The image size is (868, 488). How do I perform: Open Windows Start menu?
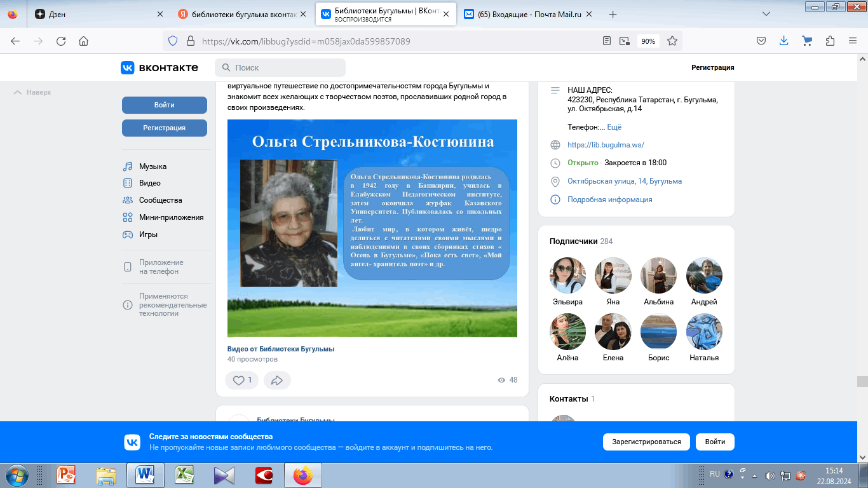point(15,475)
